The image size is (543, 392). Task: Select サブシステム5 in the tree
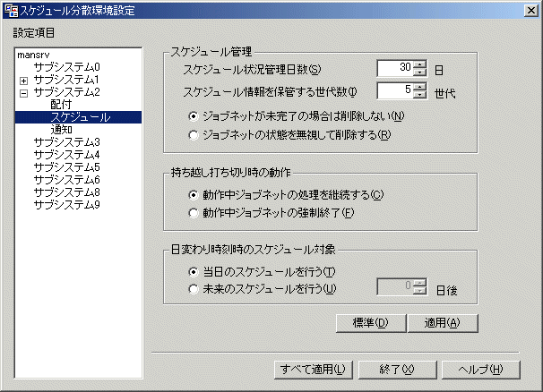(67, 166)
